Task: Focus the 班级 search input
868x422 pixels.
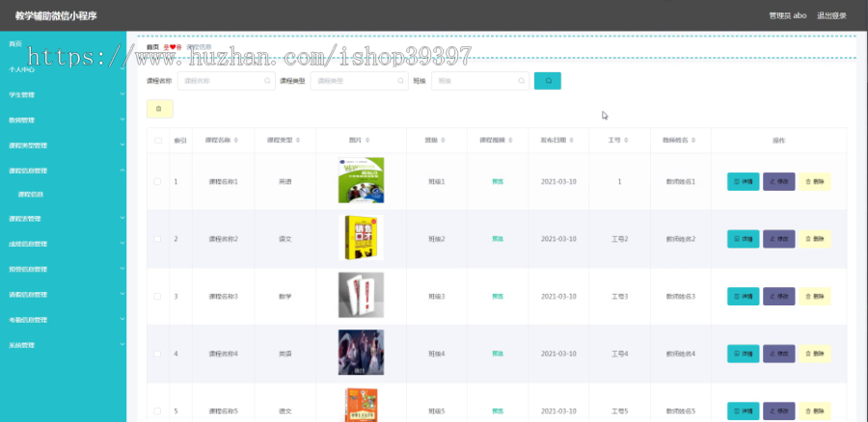Action: [480, 81]
